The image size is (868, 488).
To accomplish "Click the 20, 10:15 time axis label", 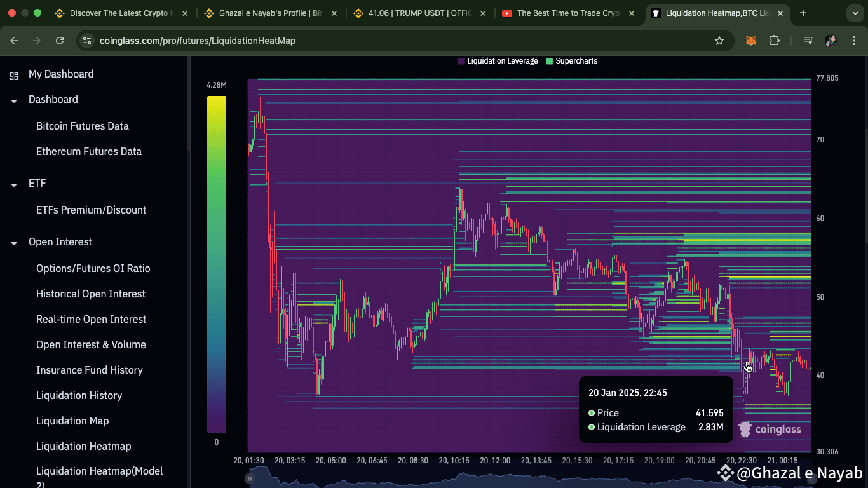I will [x=454, y=461].
